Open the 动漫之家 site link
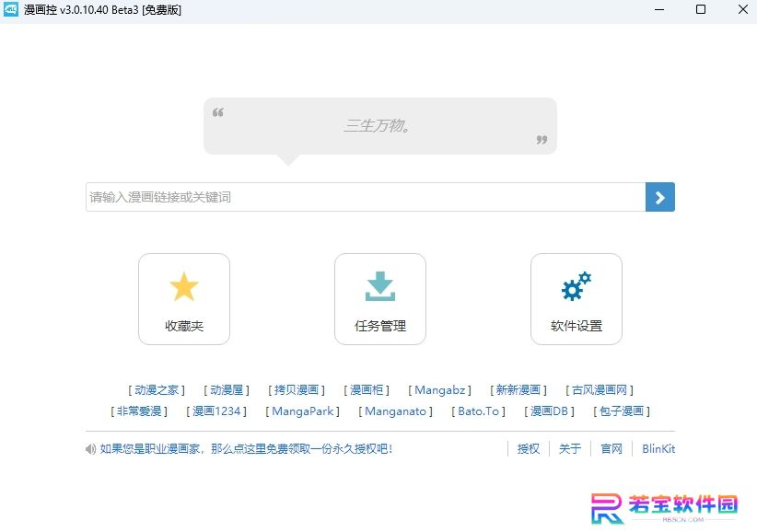 [x=157, y=389]
